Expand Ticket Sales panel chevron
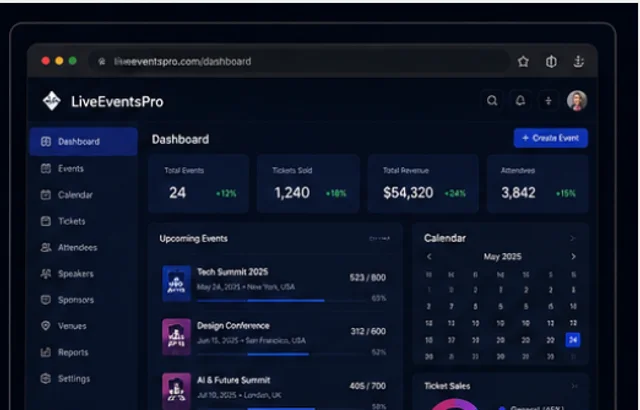 (575, 386)
